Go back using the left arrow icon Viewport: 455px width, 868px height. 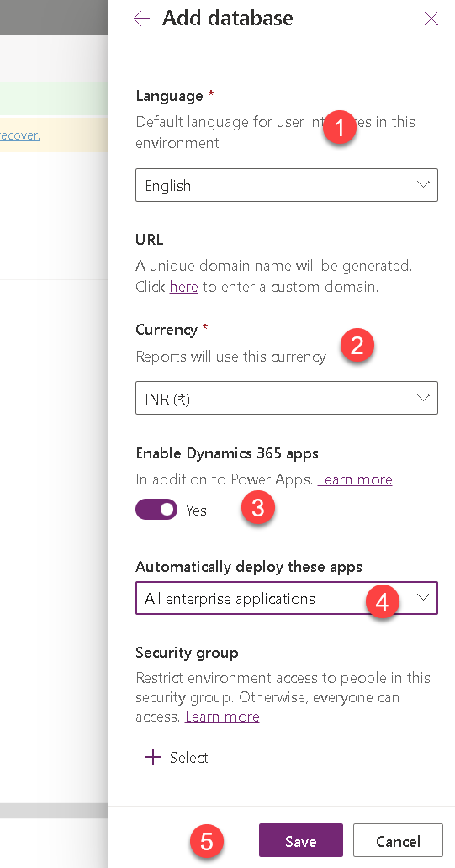(x=141, y=19)
